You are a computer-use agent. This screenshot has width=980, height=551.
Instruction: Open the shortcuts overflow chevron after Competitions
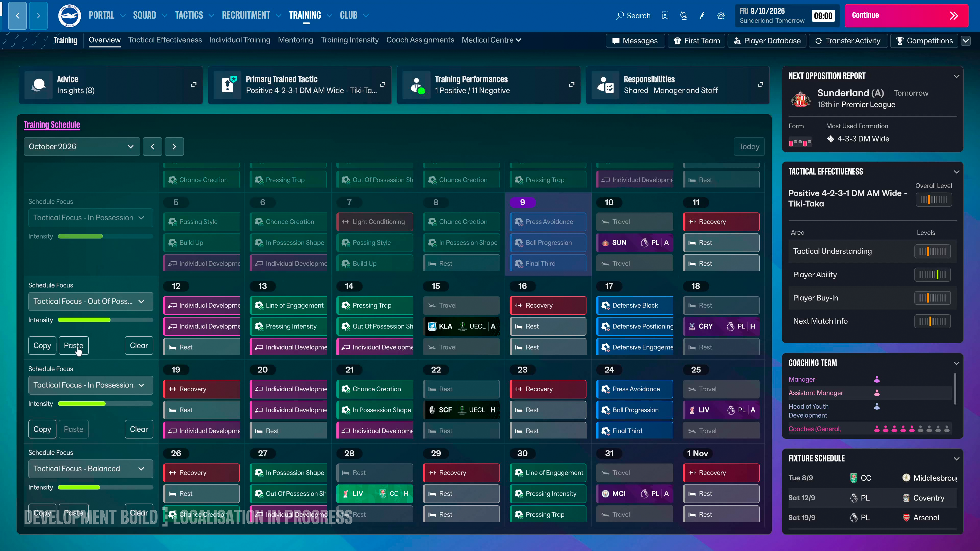965,41
